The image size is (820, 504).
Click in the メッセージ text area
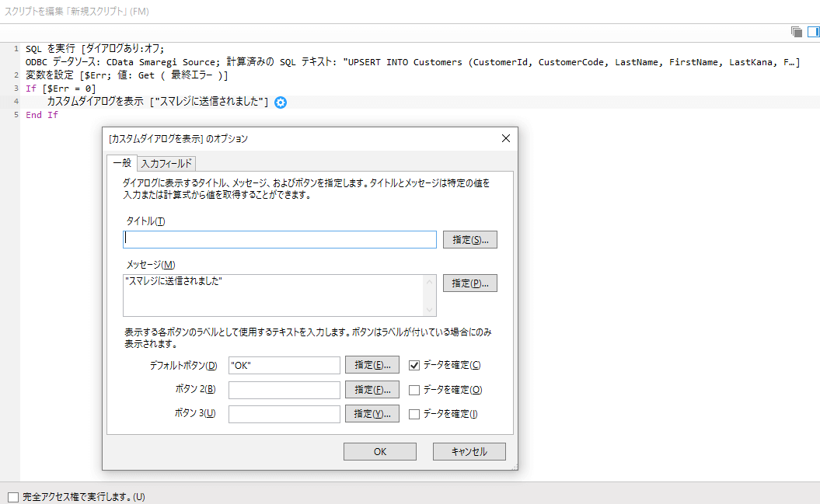274,296
